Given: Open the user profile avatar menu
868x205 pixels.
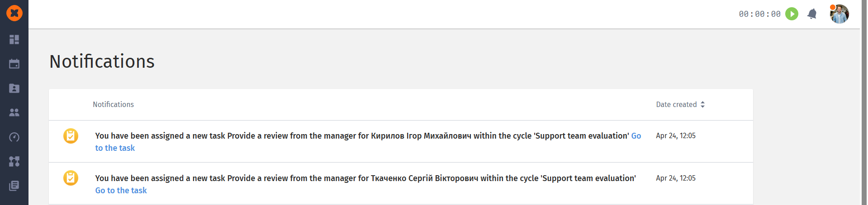Looking at the screenshot, I should click(839, 14).
